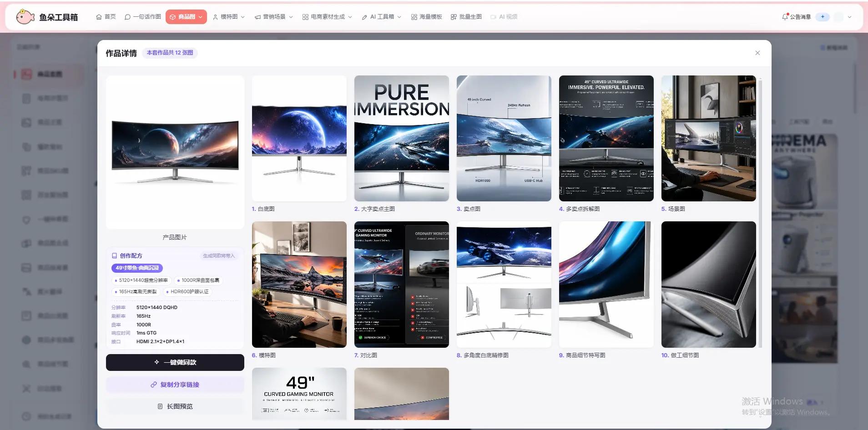The image size is (868, 430).
Task: Open the AI 视频 navigation item
Action: tap(504, 17)
